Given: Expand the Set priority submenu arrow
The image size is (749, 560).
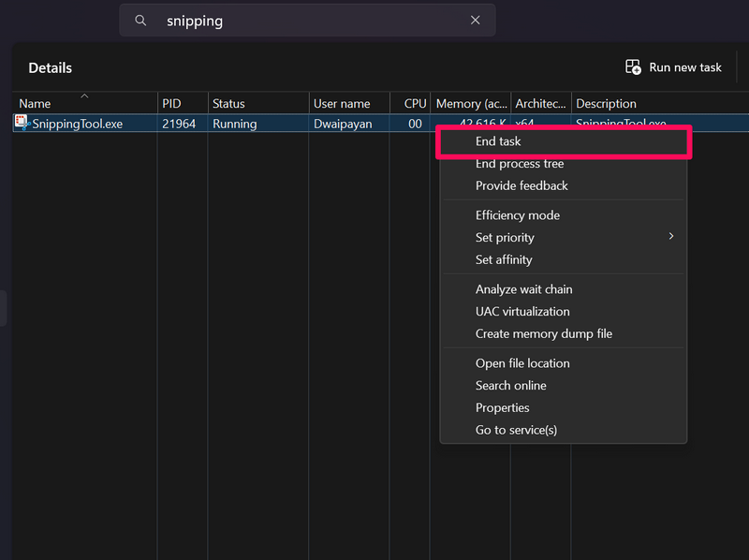Looking at the screenshot, I should coord(670,237).
